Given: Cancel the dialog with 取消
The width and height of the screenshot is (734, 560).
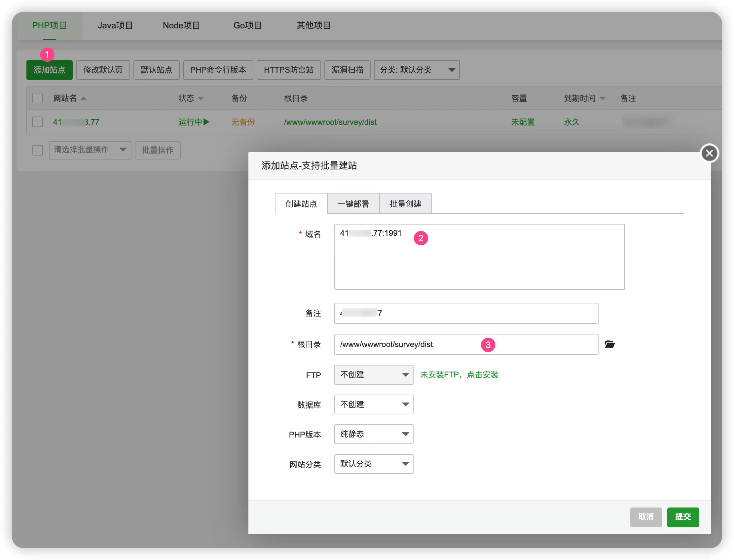Looking at the screenshot, I should pyautogui.click(x=645, y=517).
